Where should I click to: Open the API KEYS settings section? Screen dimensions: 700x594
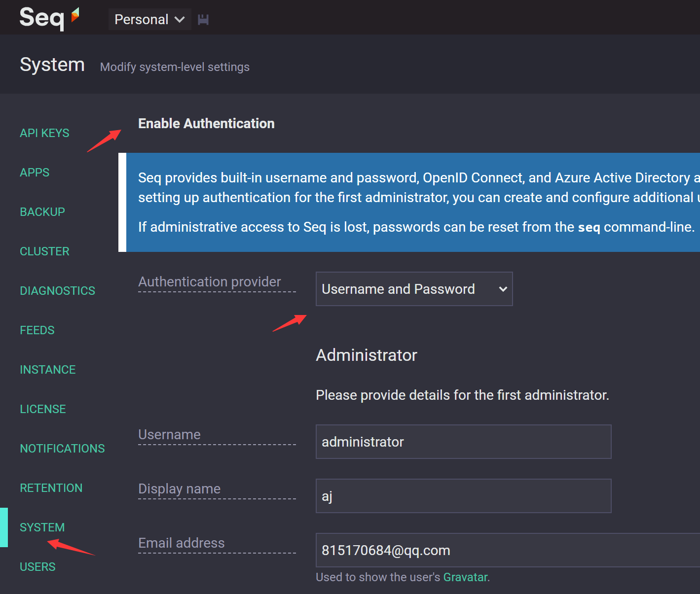44,133
